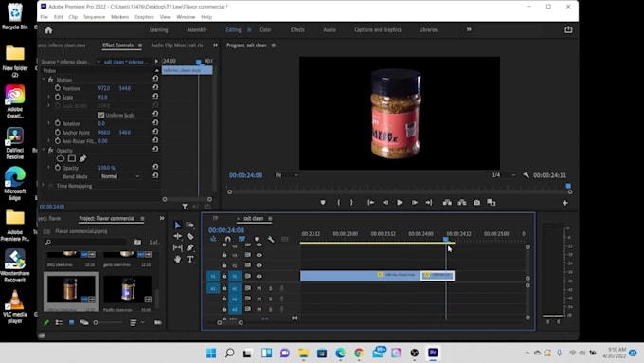This screenshot has height=363, width=644.
Task: Click Add Marker in Program monitor
Action: [323, 202]
